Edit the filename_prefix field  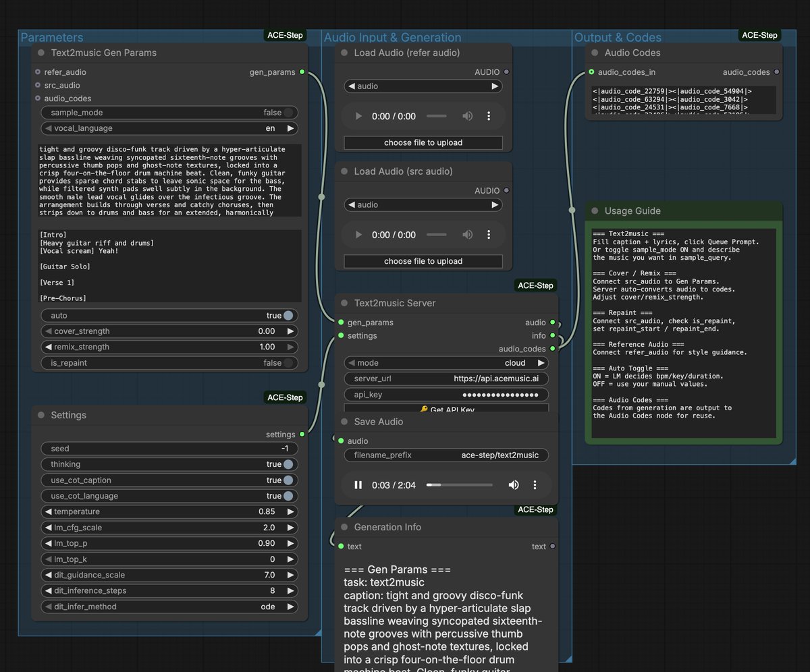446,455
